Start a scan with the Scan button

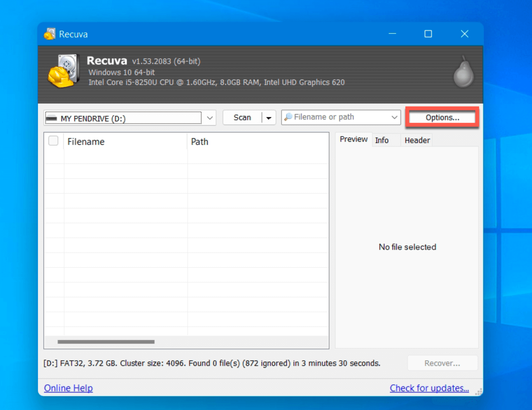[x=242, y=118]
